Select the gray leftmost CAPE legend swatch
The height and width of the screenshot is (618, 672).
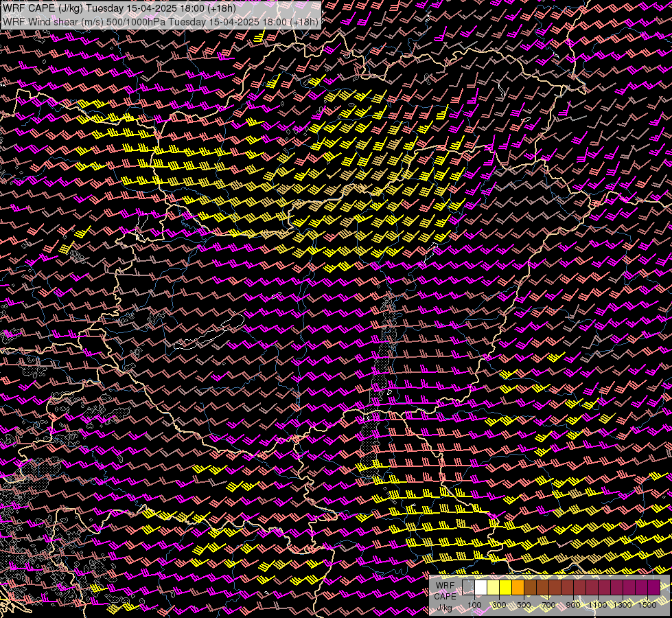(468, 587)
